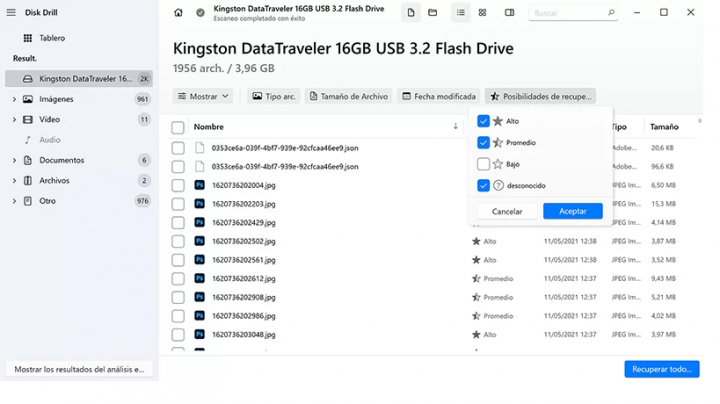This screenshot has width=720, height=404.
Task: Click the Recuperar todo button
Action: [x=661, y=369]
